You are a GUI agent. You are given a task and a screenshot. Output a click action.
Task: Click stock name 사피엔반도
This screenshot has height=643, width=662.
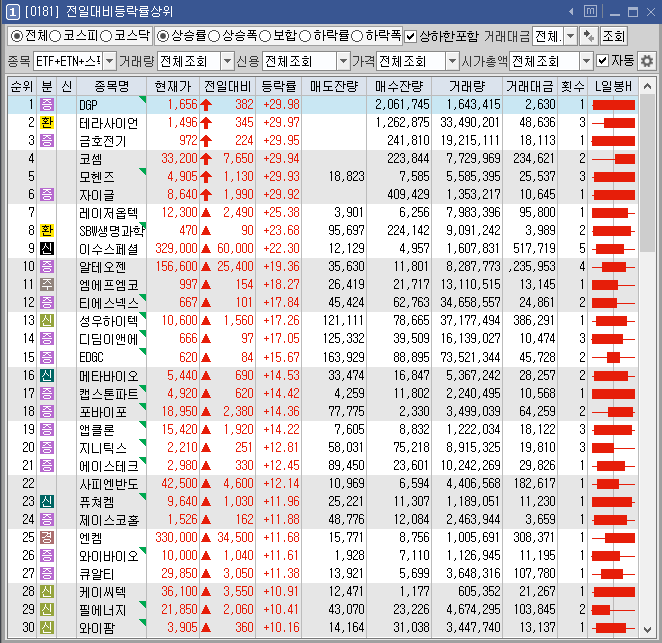pyautogui.click(x=109, y=483)
